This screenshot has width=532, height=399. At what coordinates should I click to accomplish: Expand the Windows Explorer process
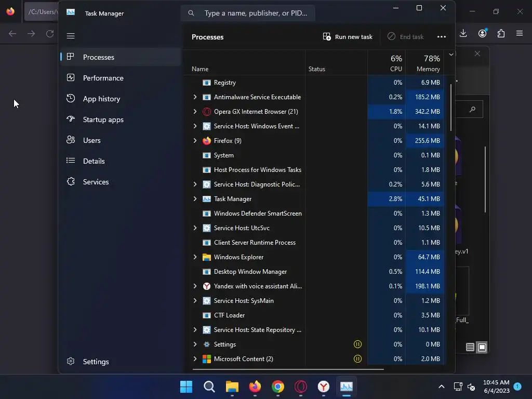click(195, 257)
